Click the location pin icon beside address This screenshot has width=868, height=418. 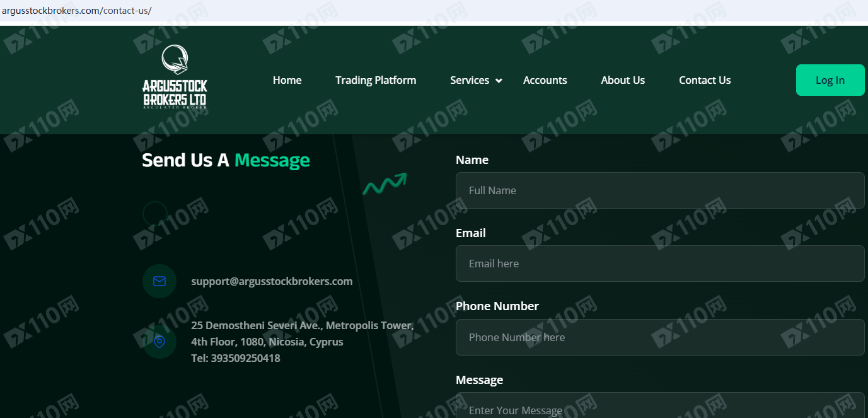159,342
